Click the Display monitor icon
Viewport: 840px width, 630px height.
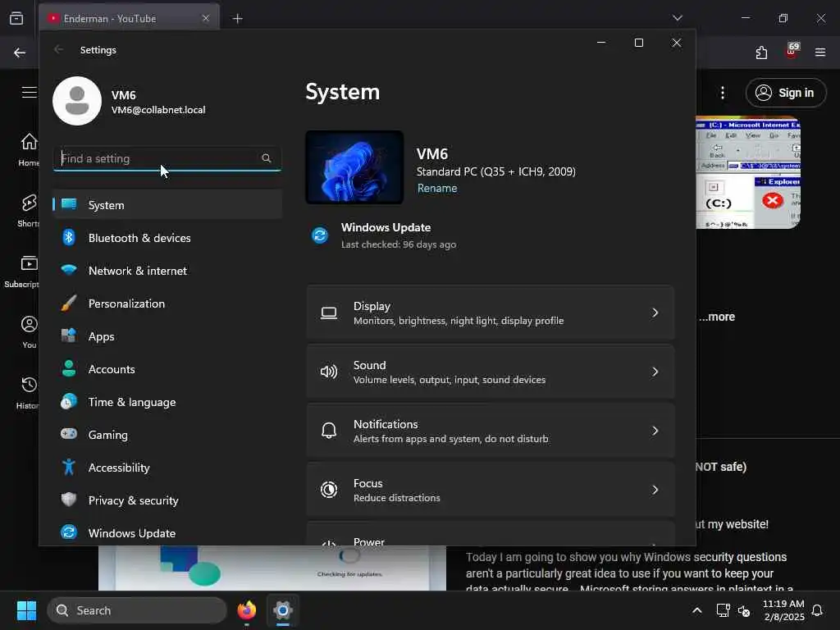click(x=329, y=313)
